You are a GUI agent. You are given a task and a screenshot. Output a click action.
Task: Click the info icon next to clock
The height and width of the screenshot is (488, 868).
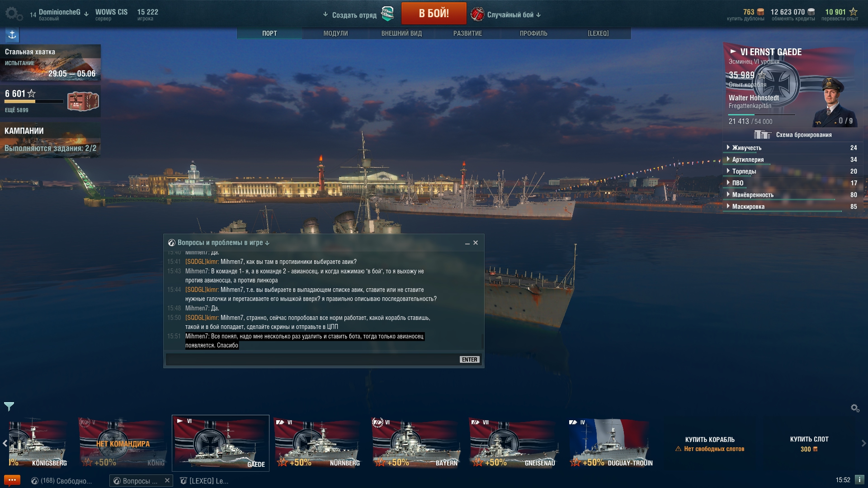pyautogui.click(x=859, y=480)
